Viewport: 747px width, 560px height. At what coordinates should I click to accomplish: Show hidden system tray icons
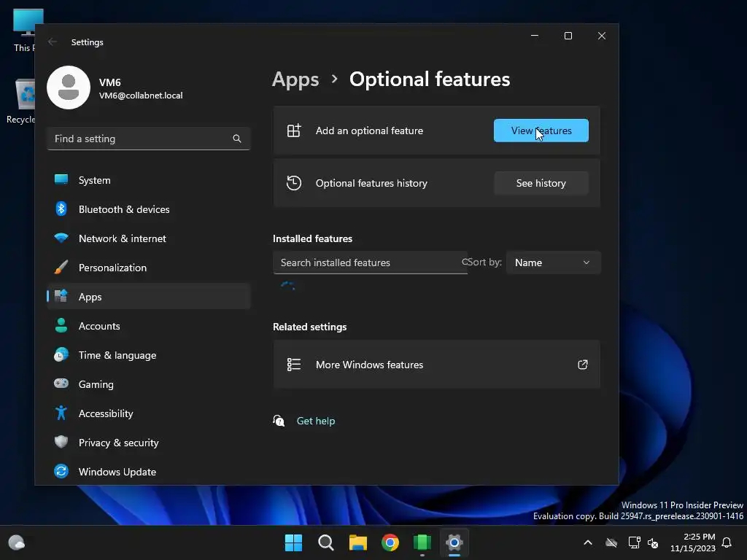pyautogui.click(x=588, y=542)
